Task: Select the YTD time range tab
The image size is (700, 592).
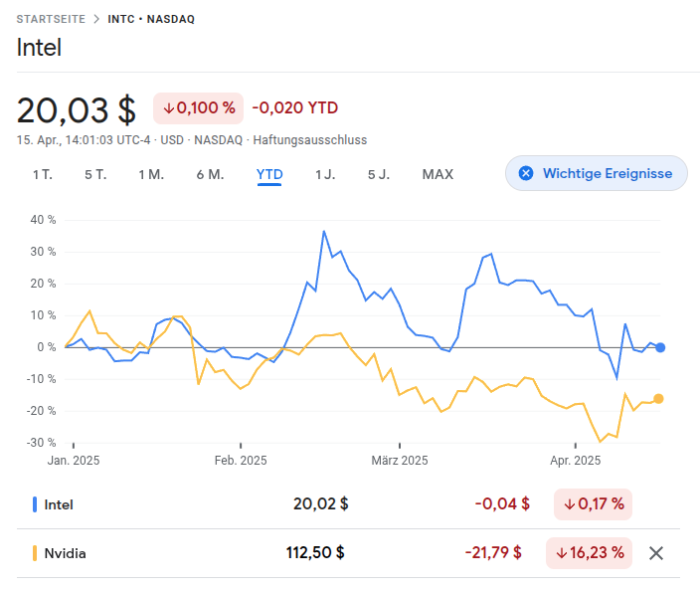Action: [x=269, y=174]
